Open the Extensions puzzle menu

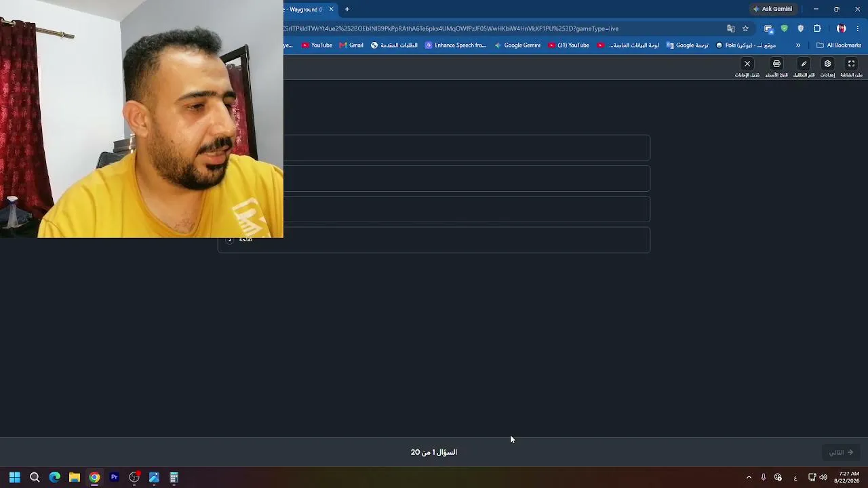(816, 28)
